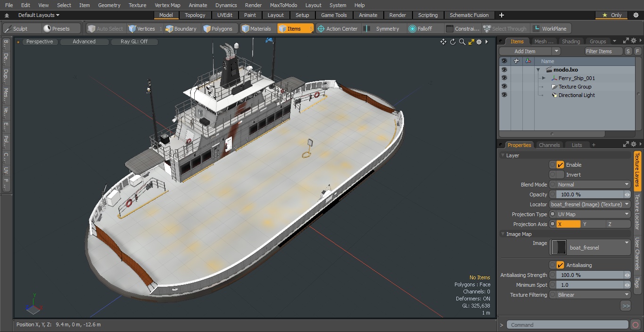Open the Blend Mode dropdown
The width and height of the screenshot is (644, 332).
tap(593, 185)
